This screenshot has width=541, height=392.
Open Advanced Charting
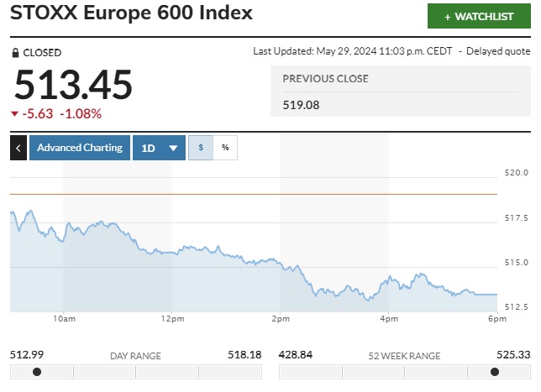pyautogui.click(x=80, y=148)
